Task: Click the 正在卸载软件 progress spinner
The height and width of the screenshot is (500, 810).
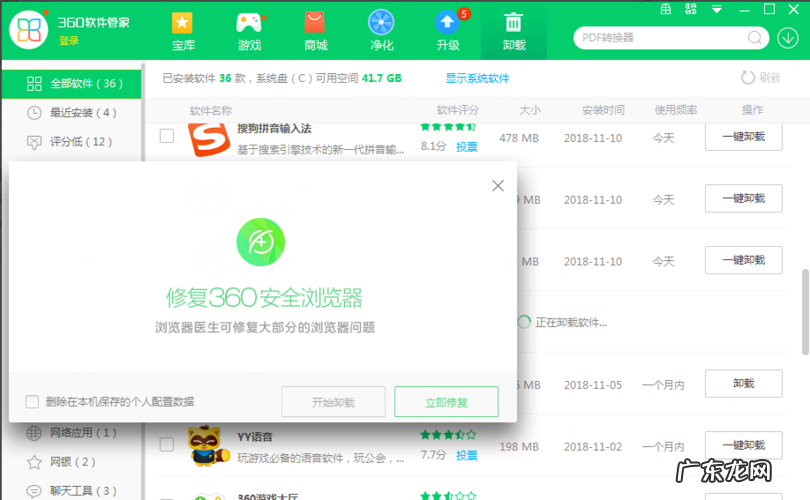Action: click(x=524, y=322)
